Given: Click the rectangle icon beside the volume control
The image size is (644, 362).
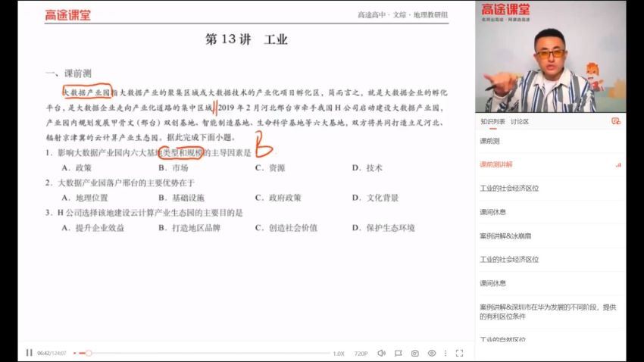Looking at the screenshot, I should click(398, 353).
